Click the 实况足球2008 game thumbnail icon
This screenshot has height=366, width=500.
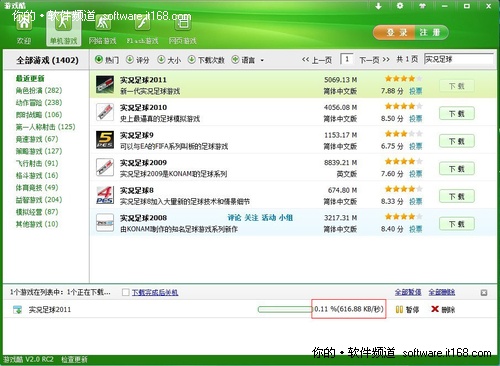105,223
